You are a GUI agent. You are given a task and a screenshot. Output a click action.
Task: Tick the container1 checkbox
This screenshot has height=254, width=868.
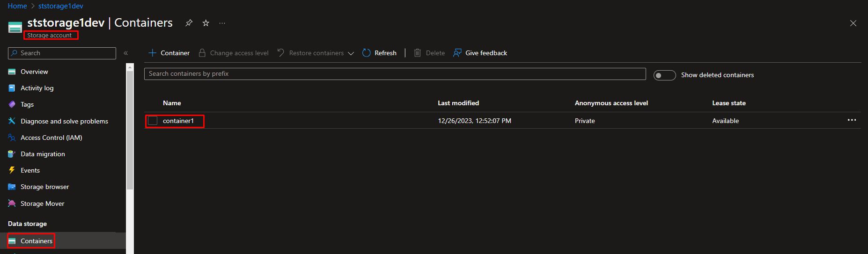pos(153,121)
